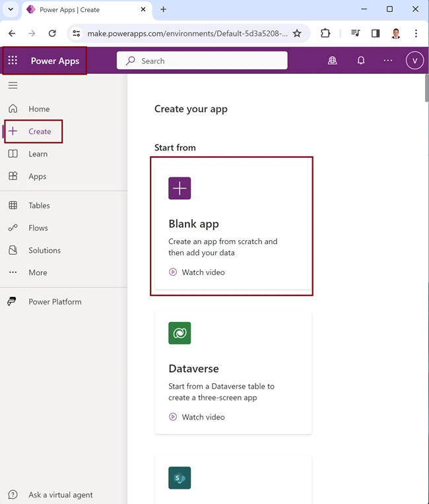Open notifications bell icon
Screen dimensions: 429x504
tap(361, 61)
